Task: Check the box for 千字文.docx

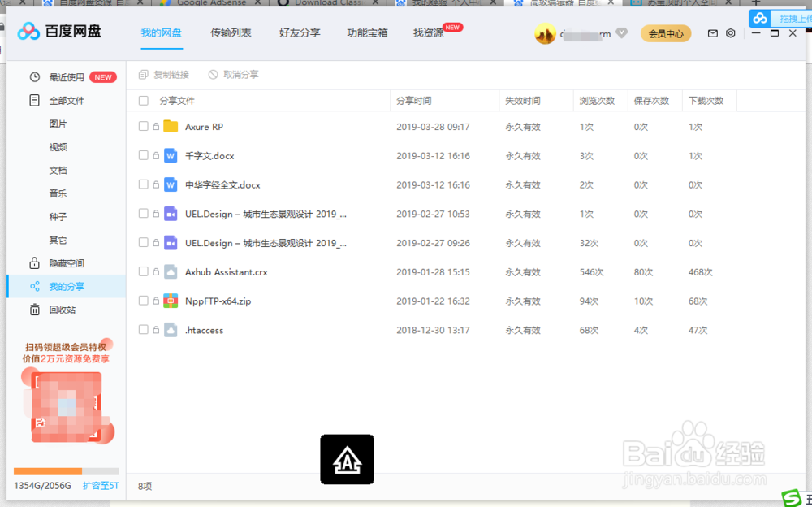Action: pos(144,155)
